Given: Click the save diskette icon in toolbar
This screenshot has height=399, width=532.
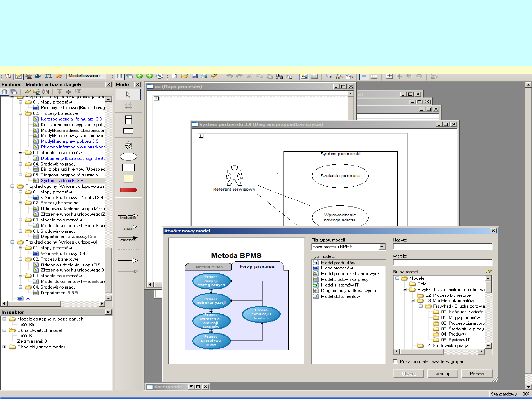Looking at the screenshot, I should point(195,76).
